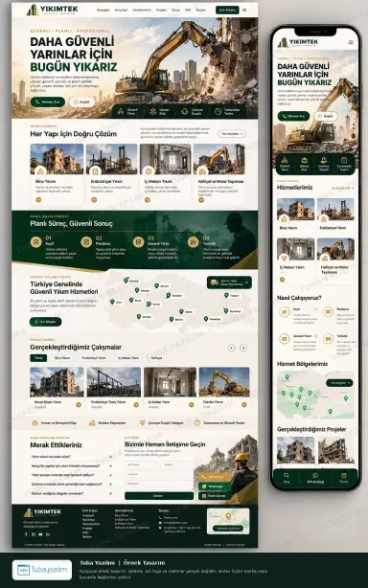Image resolution: width=368 pixels, height=588 pixels.
Task: Click the arrow icon on the Konut Binası Yıkımı project
Action: tap(79, 405)
